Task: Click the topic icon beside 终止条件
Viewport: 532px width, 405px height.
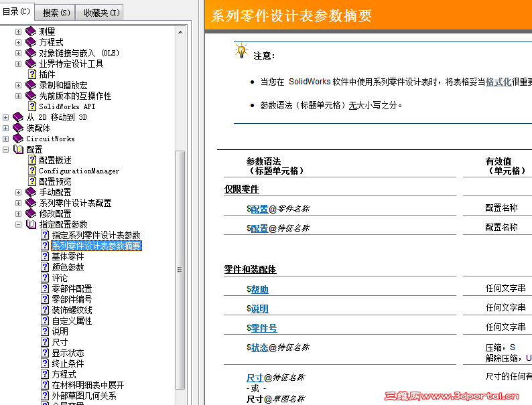Action: (x=45, y=363)
